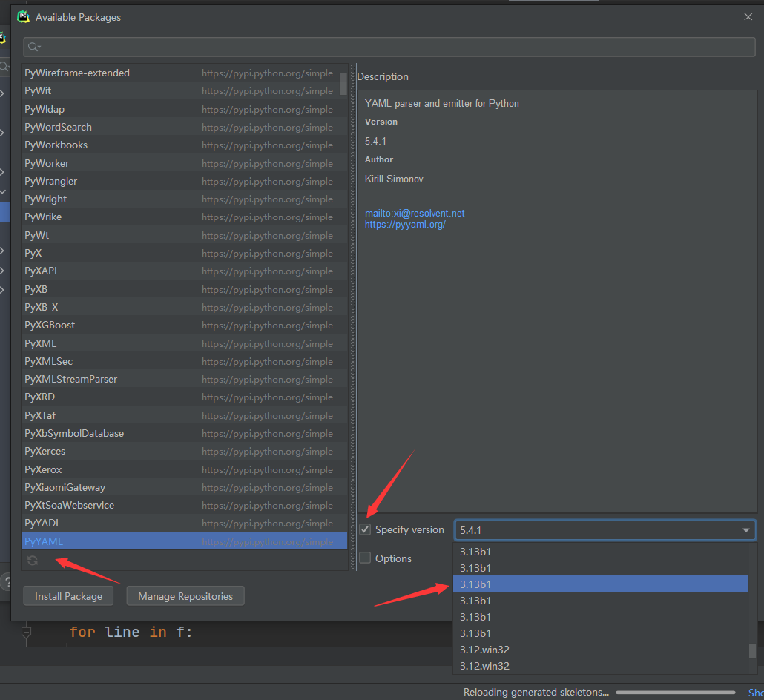Open Manage Repositories
Screen dimensions: 764x700
pyautogui.click(x=185, y=595)
